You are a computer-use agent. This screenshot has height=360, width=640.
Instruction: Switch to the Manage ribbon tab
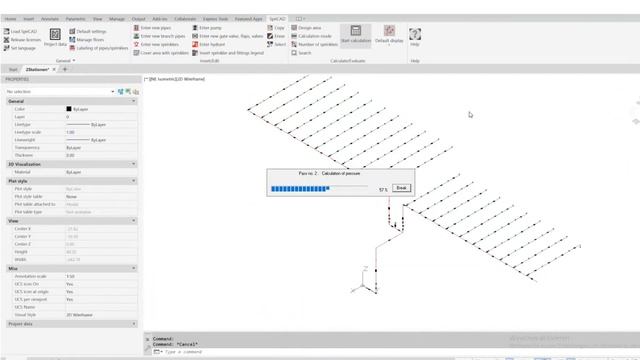coord(117,19)
